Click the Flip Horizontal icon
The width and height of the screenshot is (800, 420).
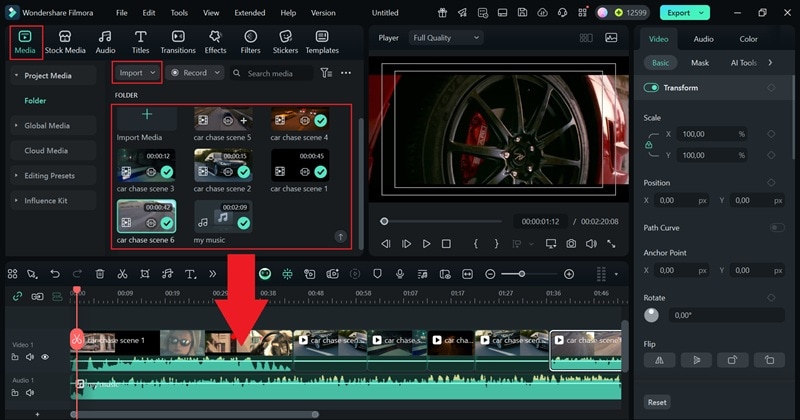coord(659,360)
